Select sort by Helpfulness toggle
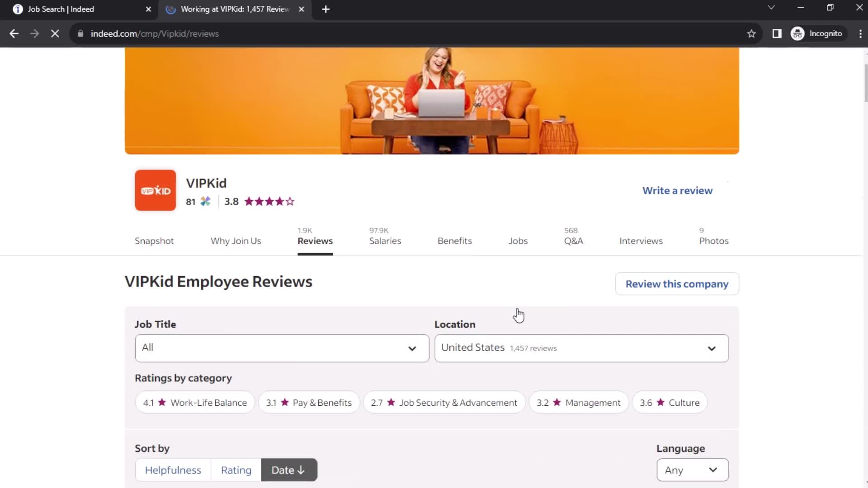This screenshot has height=488, width=868. tap(173, 470)
